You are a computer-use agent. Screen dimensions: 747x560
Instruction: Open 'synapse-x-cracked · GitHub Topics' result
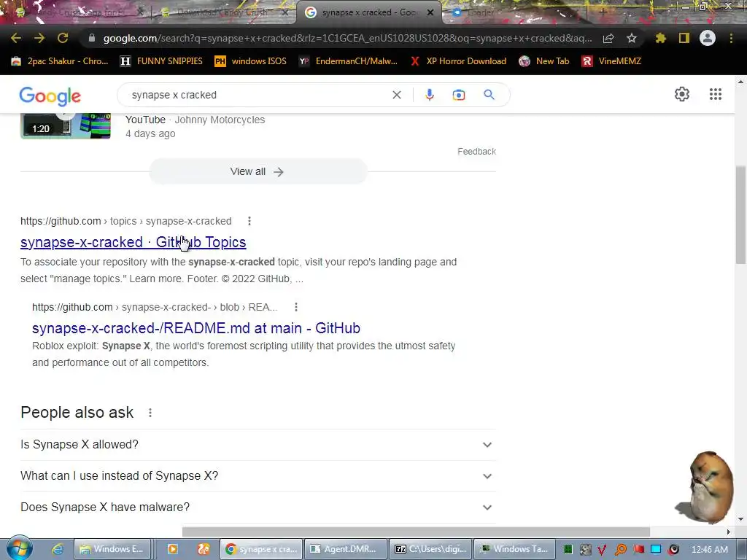pyautogui.click(x=133, y=242)
